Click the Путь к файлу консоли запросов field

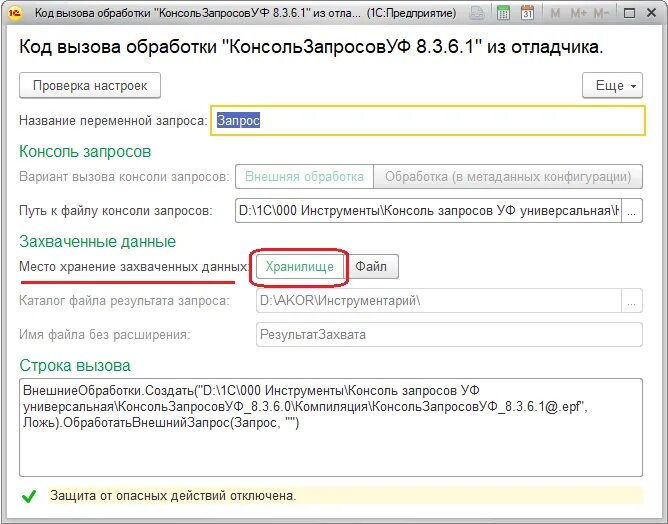click(x=428, y=210)
